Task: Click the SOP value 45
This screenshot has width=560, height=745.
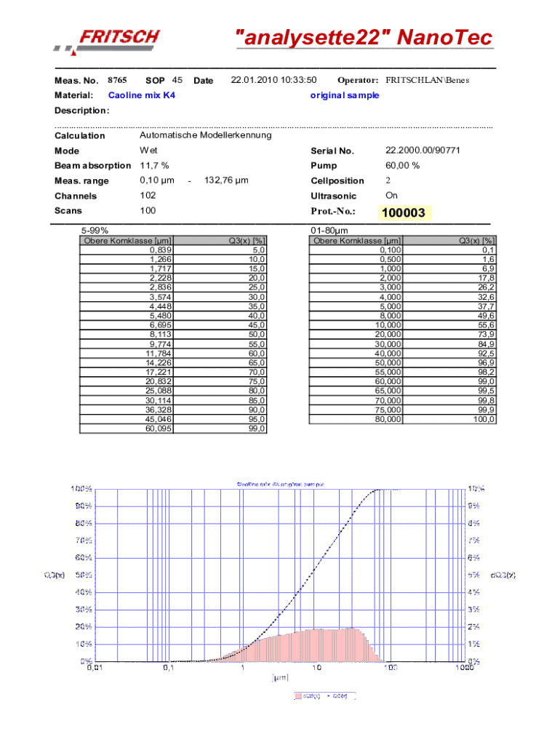Action: (x=177, y=80)
